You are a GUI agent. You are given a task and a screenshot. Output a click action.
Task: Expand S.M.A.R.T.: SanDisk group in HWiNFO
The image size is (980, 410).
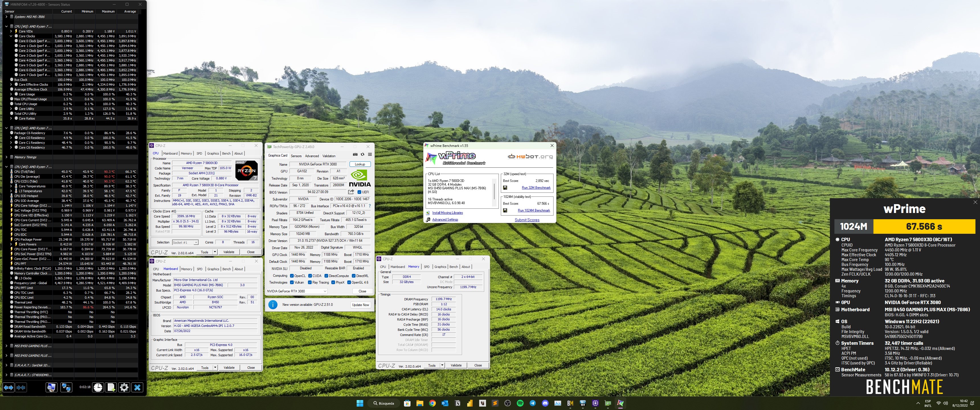click(x=7, y=365)
